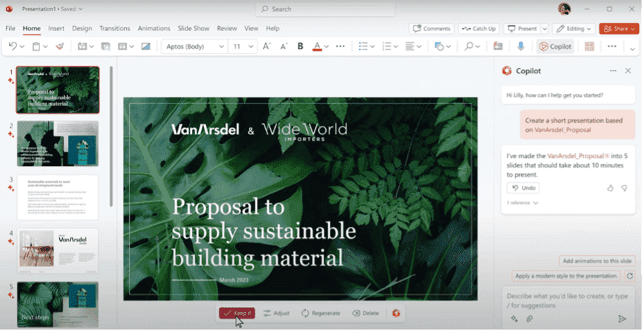The height and width of the screenshot is (332, 644).
Task: Give thumbs down to Copilot response
Action: pyautogui.click(x=624, y=188)
